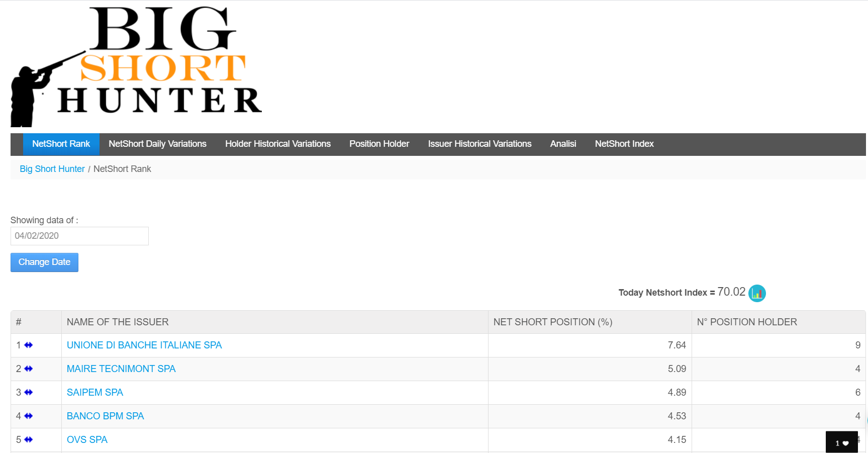Click the NetShort Rank breadcrumb text
Screen dimensions: 868x453
coord(122,169)
